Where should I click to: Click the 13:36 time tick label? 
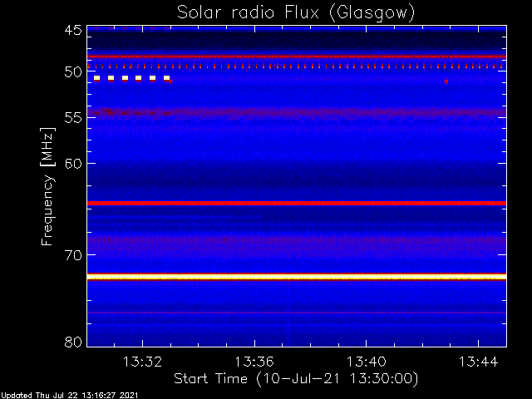click(254, 362)
